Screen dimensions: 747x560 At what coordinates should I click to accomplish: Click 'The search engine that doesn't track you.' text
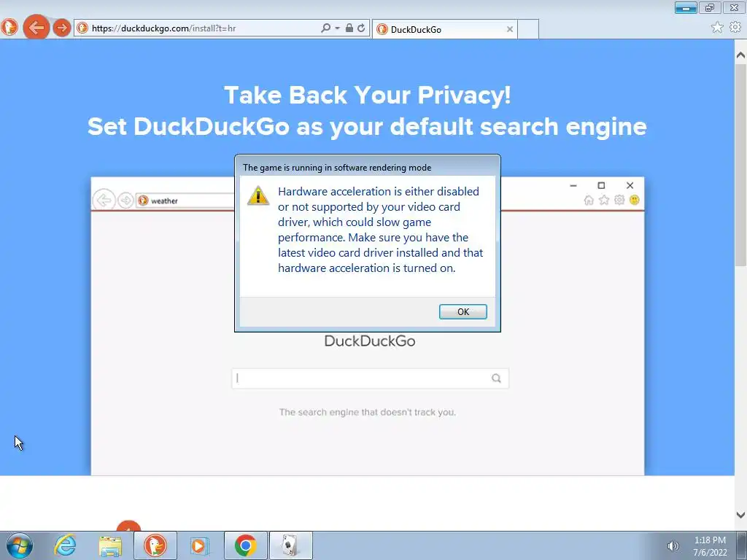[368, 413]
